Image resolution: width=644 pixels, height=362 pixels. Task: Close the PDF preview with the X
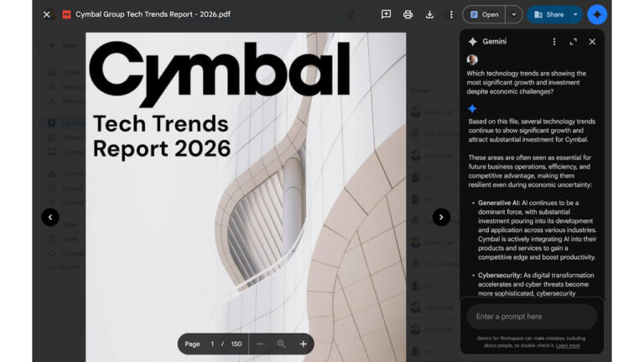point(46,14)
